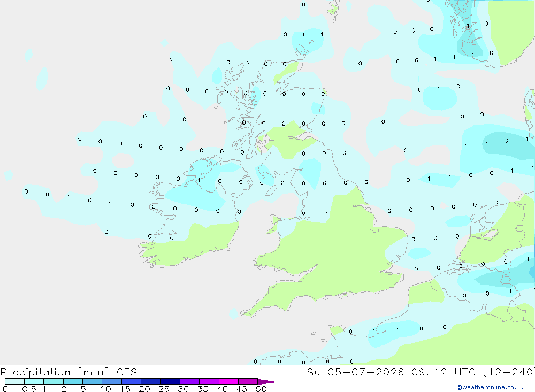Click the 45–50 mm legend color swatch

248,381
